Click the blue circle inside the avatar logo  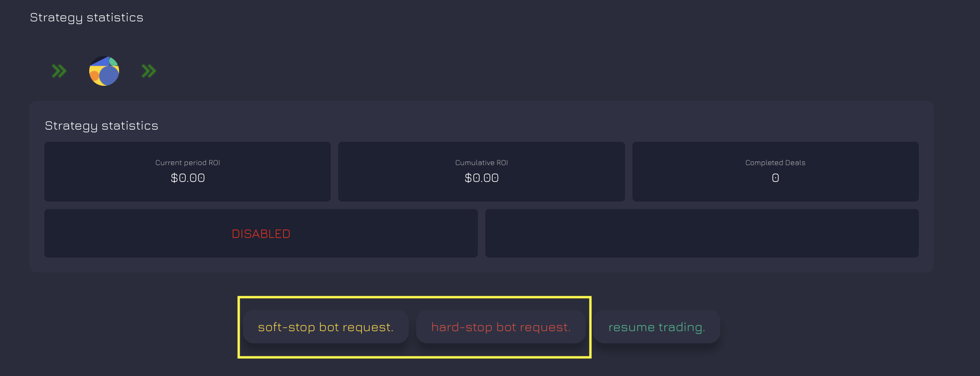click(109, 76)
